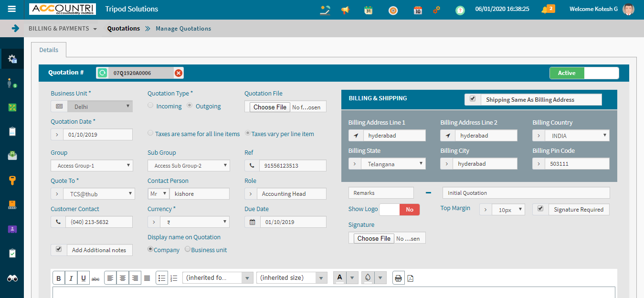Screen dimensions: 644x298
Task: Open the calendar 31 icon
Action: pyautogui.click(x=368, y=10)
